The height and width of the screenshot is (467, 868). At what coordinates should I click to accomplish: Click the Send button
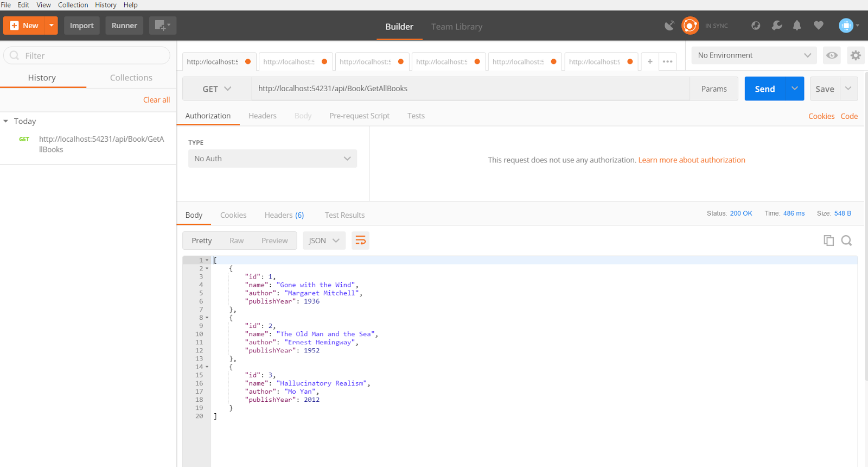[765, 89]
